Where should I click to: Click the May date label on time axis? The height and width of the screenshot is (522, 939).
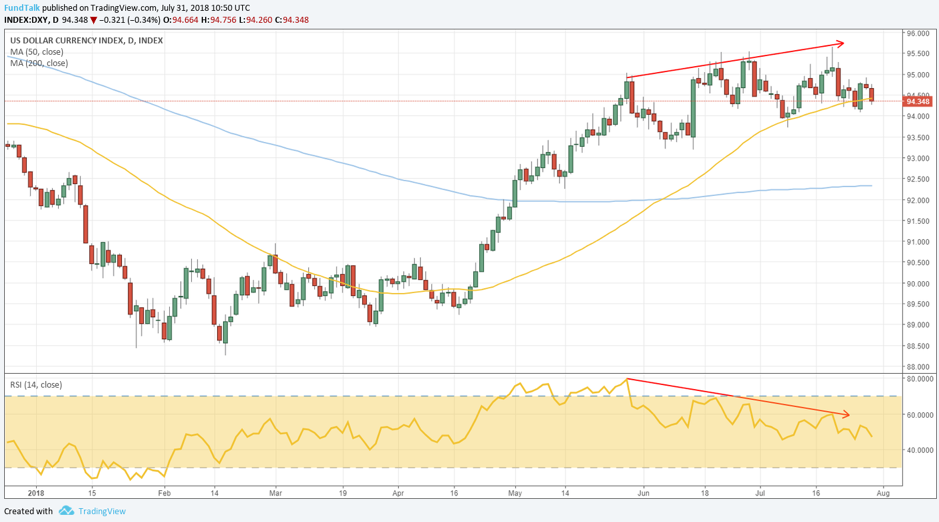[515, 493]
